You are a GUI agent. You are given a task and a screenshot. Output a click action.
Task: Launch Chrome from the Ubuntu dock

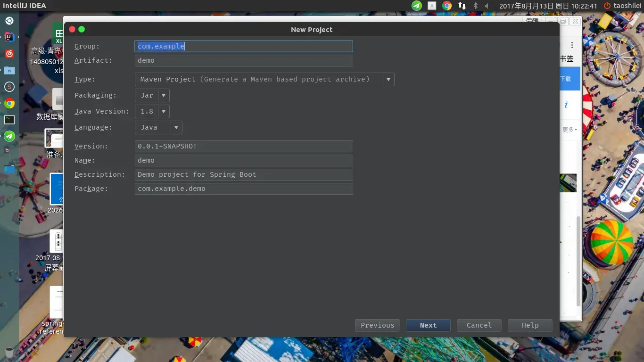point(9,103)
